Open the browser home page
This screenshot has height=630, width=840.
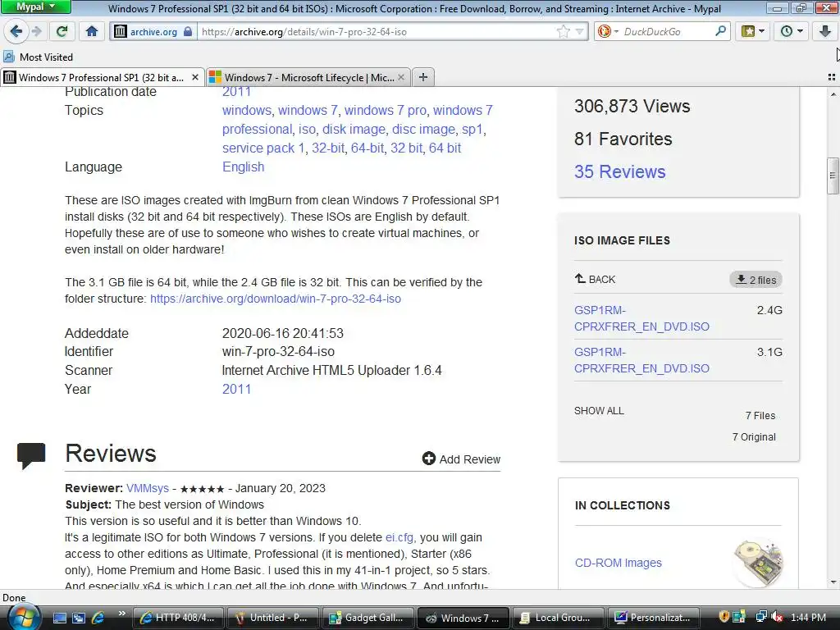tap(92, 32)
